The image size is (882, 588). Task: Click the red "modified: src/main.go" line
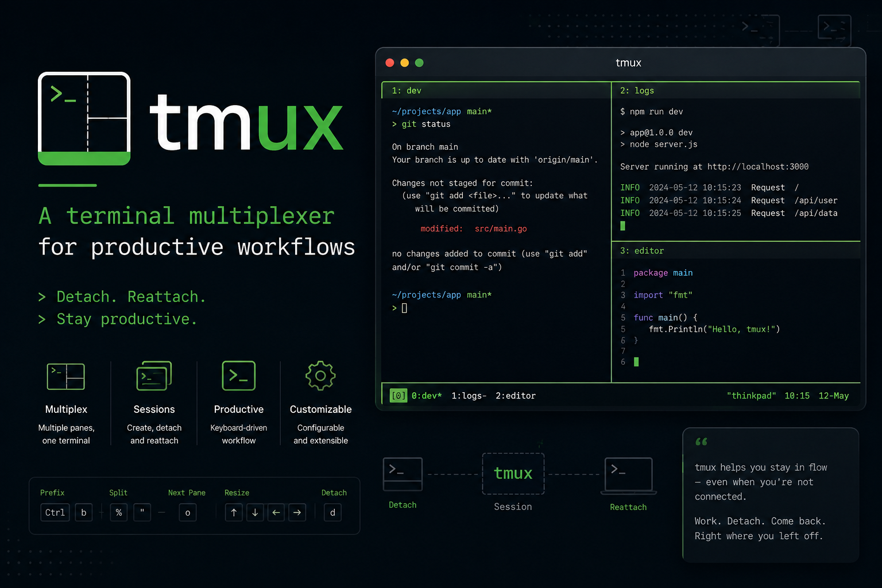point(474,229)
